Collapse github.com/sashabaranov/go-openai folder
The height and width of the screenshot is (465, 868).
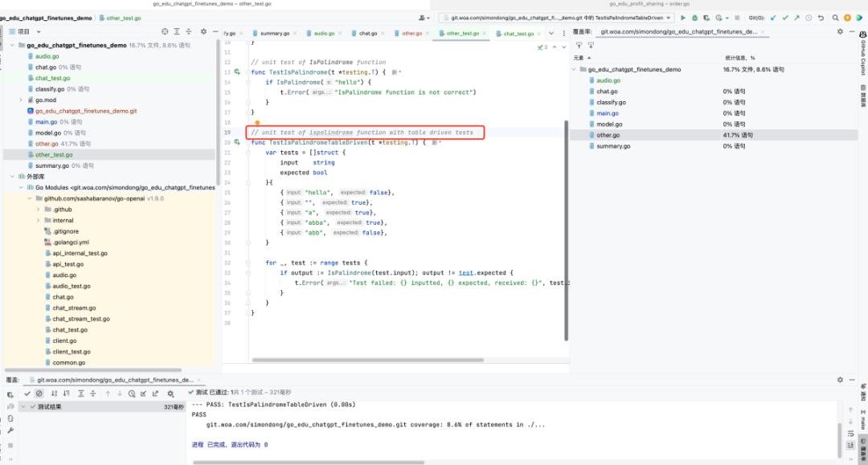(x=30, y=198)
